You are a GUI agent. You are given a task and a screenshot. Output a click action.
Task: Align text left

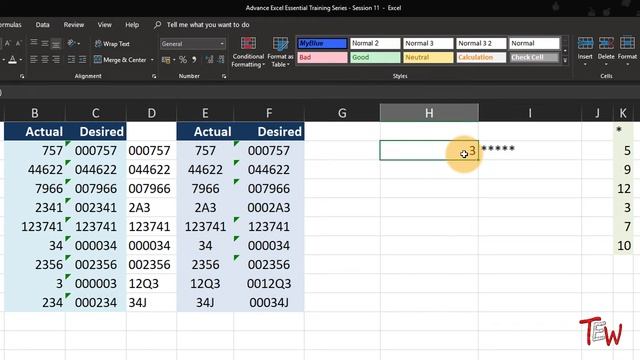(34, 60)
